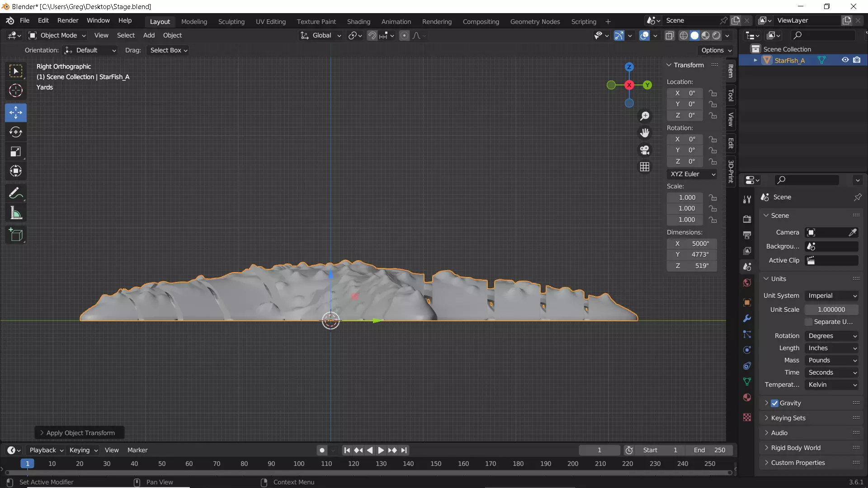This screenshot has height=488, width=868.
Task: Select the Rotate tool in toolbar
Action: [16, 132]
